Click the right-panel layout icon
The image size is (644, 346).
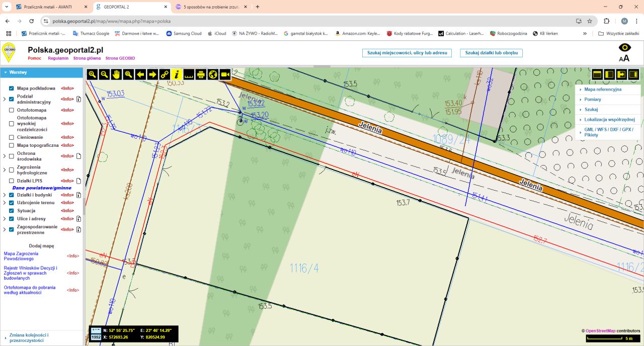coord(633,74)
